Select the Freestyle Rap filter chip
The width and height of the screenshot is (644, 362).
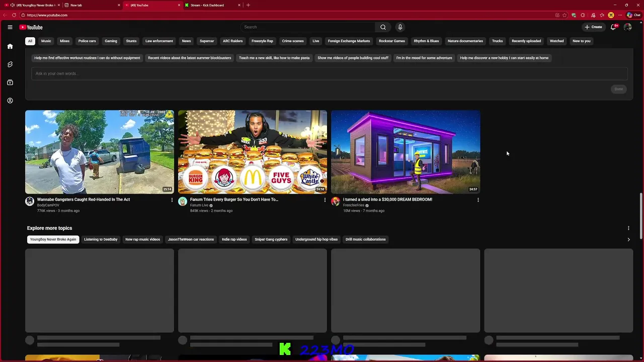(262, 41)
